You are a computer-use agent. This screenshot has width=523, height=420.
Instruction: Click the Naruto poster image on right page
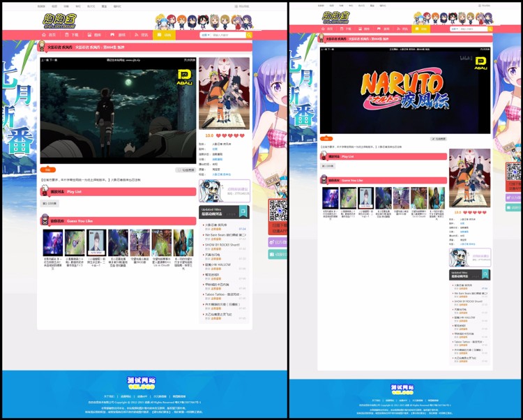coord(469,178)
